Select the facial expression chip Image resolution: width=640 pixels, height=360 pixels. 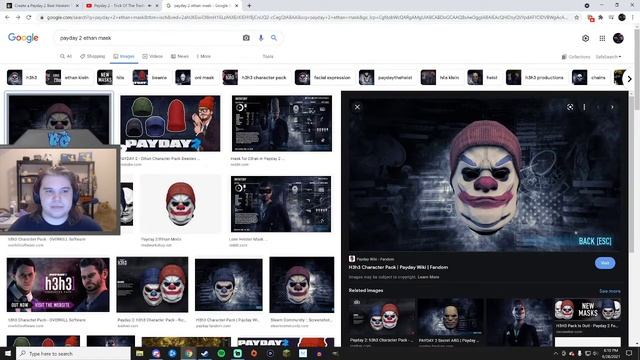click(323, 78)
